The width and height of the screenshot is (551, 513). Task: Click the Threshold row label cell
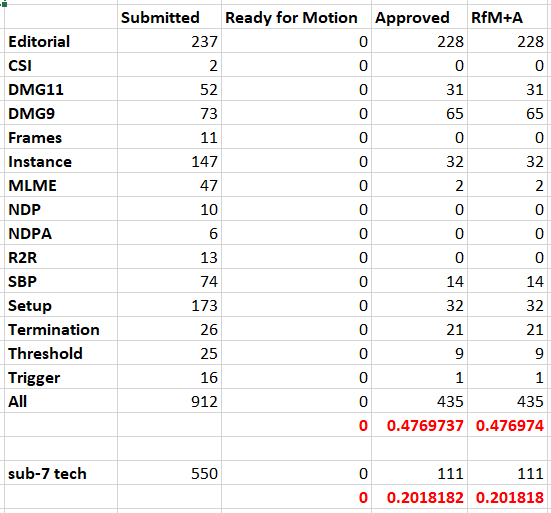(61, 353)
